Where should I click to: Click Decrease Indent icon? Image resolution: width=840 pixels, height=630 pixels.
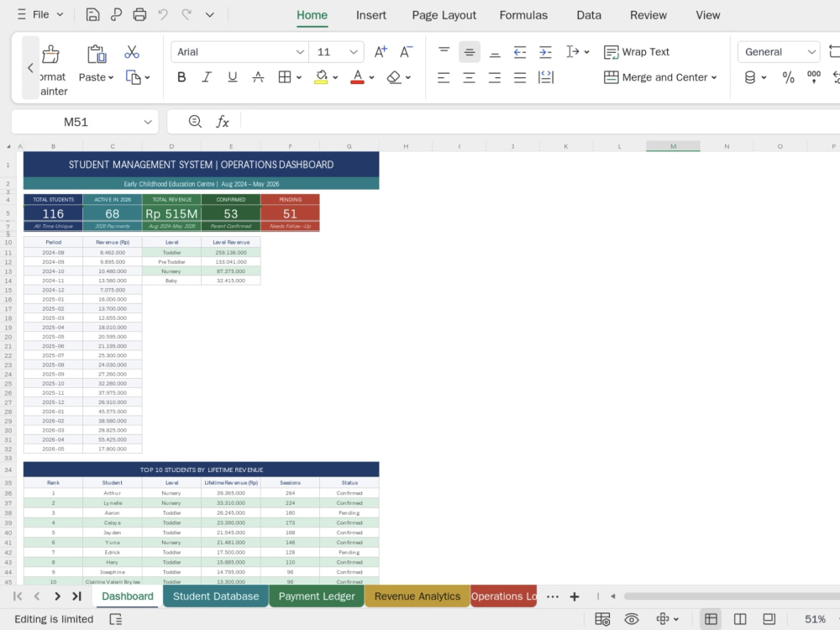[x=520, y=52]
